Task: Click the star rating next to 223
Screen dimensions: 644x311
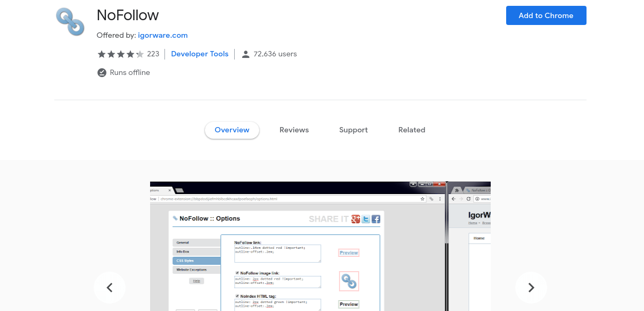Action: coord(120,54)
